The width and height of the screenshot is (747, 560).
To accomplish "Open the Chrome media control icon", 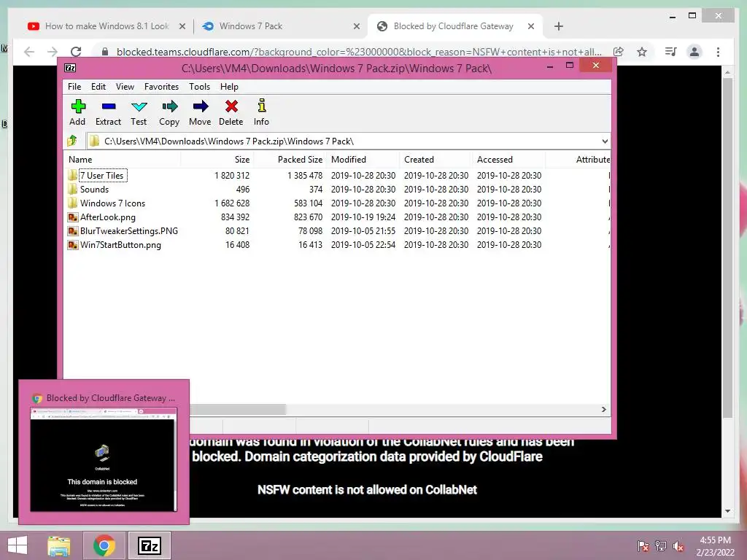I will [670, 52].
